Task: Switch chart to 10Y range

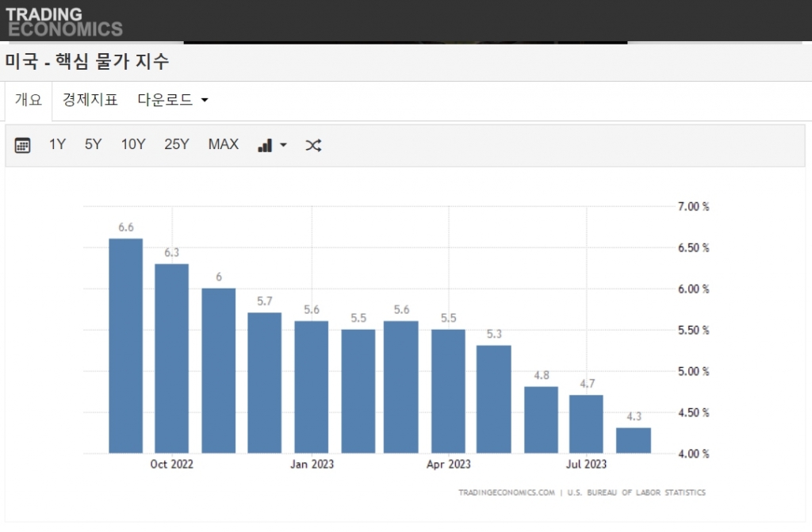Action: pyautogui.click(x=133, y=144)
